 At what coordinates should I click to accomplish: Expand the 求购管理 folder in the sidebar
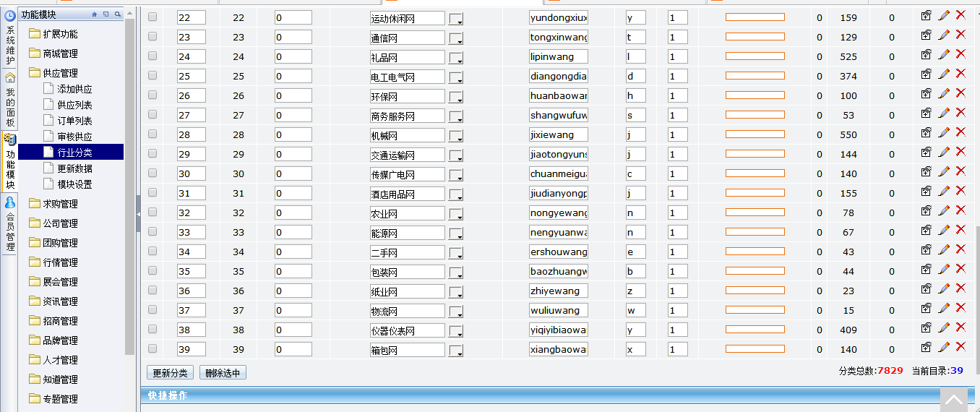(x=59, y=204)
